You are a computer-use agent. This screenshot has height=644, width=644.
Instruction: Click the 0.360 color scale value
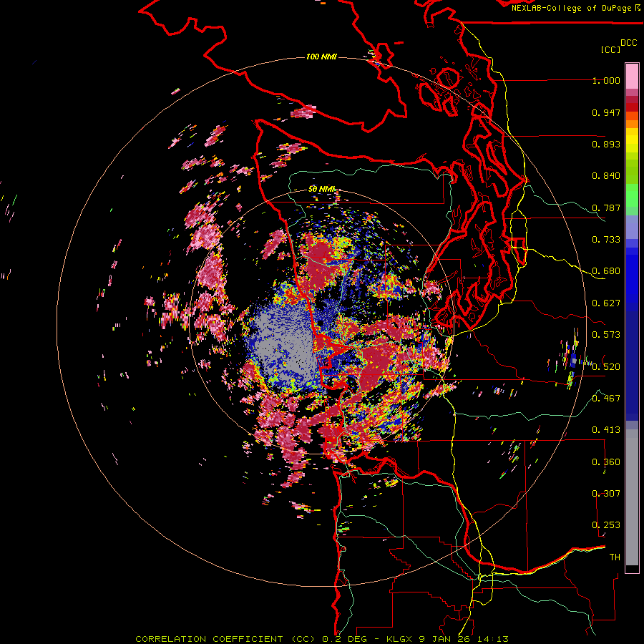tap(606, 462)
